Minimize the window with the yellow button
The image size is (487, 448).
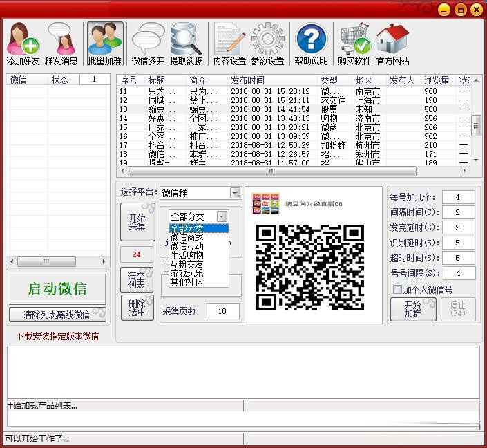pos(444,10)
